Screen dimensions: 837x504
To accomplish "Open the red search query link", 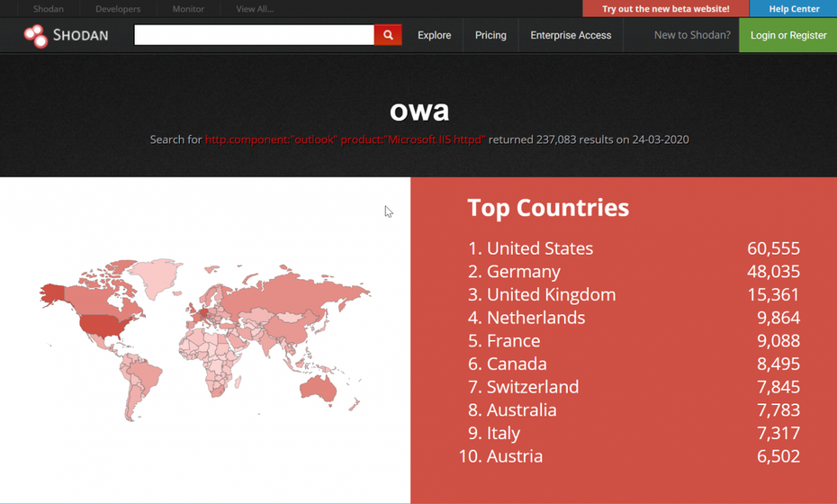I will coord(346,139).
